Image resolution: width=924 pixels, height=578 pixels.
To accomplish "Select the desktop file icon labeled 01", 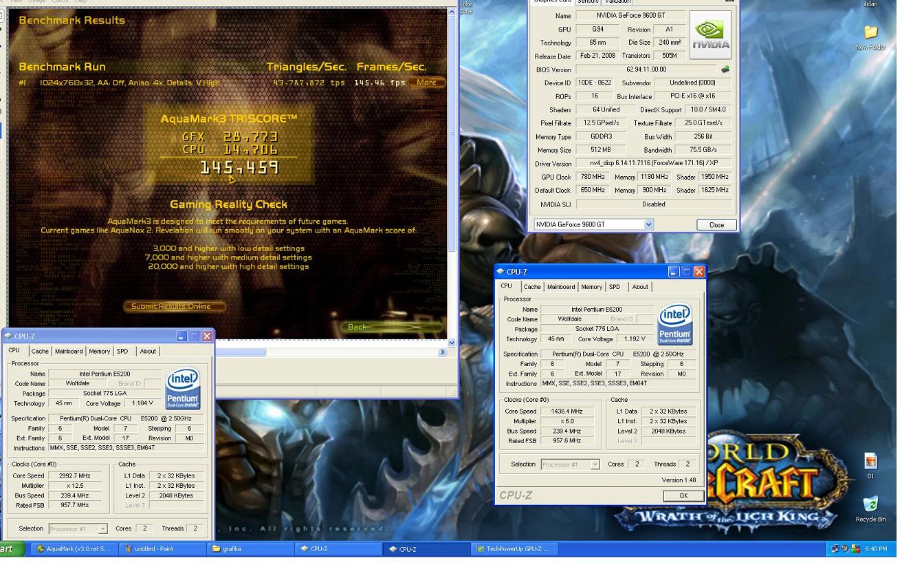I will [x=870, y=465].
